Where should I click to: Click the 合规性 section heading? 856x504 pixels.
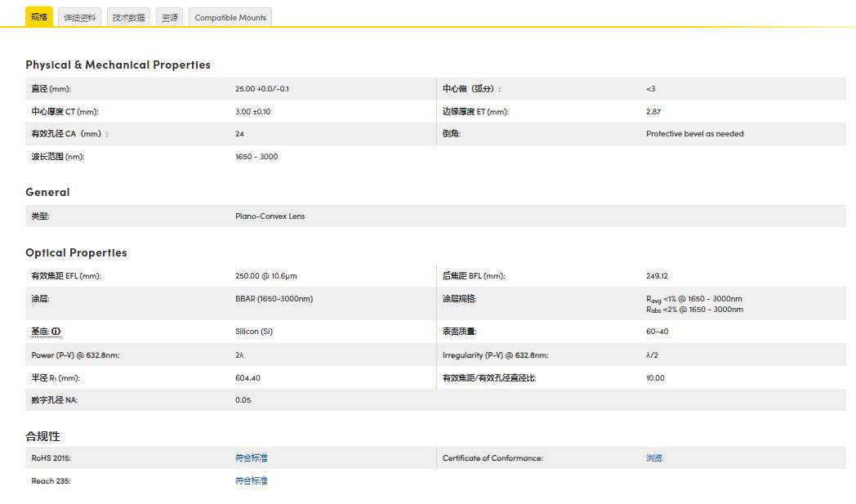[42, 436]
